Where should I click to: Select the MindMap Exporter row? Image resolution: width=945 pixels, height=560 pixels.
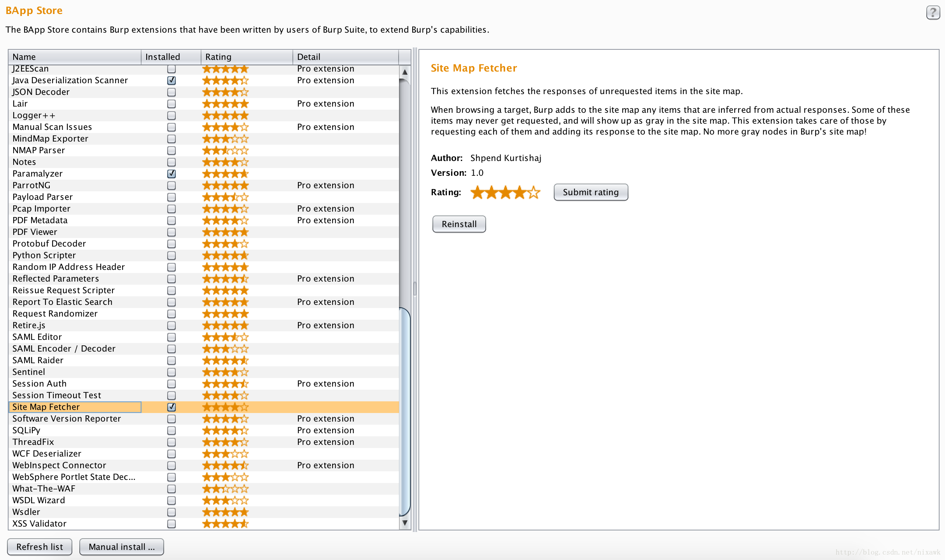coord(204,139)
